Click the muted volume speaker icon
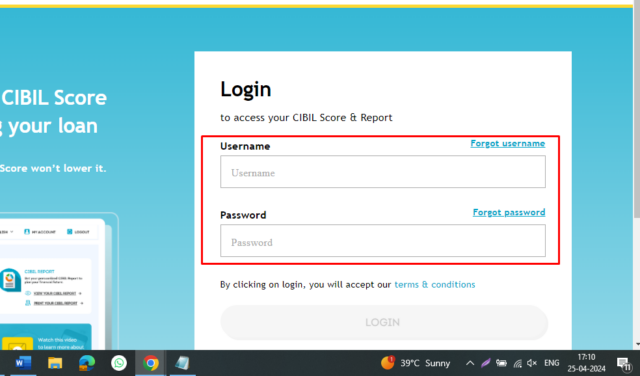 coord(532,363)
